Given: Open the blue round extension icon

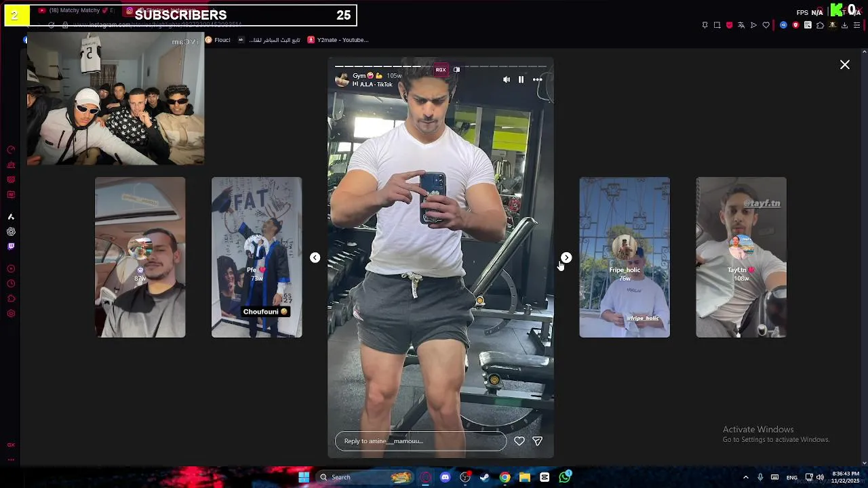Looking at the screenshot, I should pos(783,25).
